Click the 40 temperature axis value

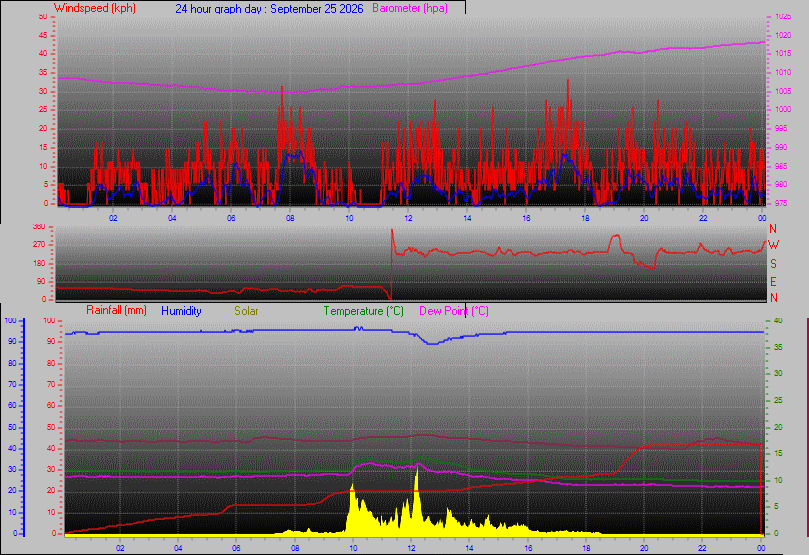point(778,320)
